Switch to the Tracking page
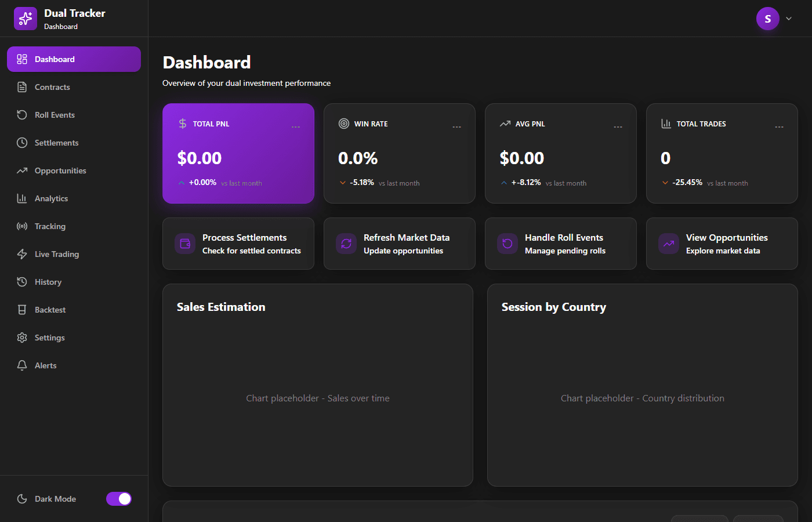Screen dimensions: 812x522 click(74, 226)
